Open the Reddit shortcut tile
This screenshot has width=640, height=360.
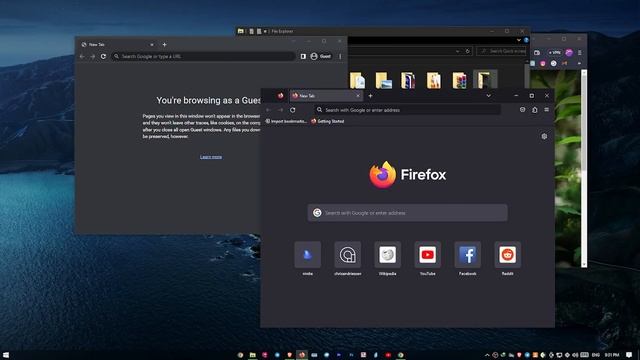point(507,255)
